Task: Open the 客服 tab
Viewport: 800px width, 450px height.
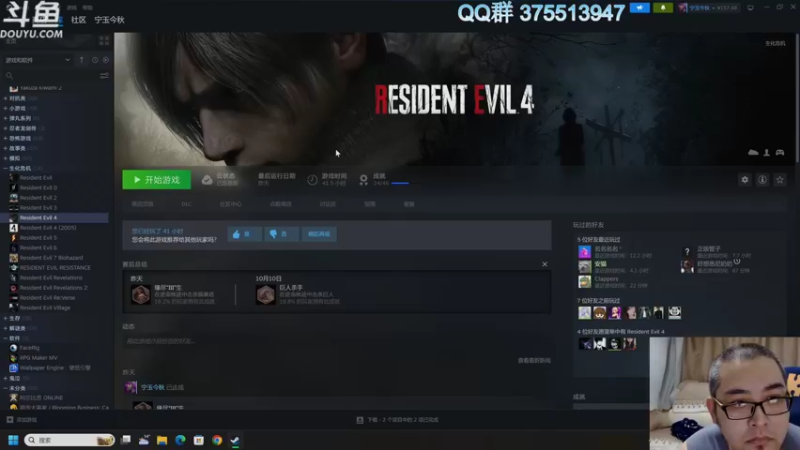Action: tap(409, 204)
